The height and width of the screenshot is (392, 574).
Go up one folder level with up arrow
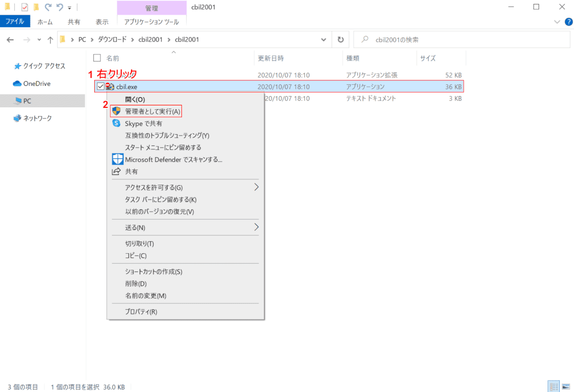pyautogui.click(x=50, y=40)
